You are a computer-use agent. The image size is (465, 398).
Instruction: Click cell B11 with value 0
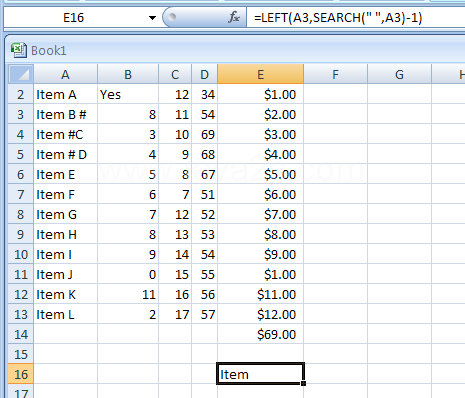[128, 274]
